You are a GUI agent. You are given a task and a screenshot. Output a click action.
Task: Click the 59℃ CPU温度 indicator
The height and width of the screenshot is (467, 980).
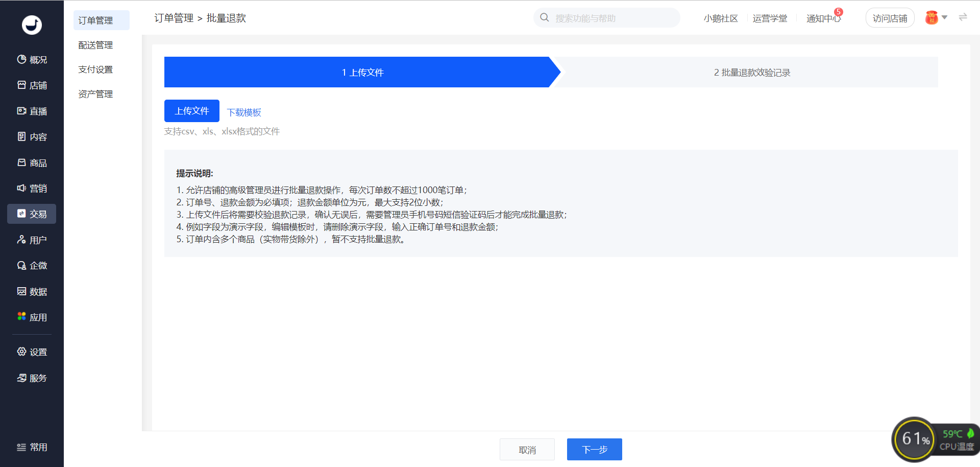point(958,439)
